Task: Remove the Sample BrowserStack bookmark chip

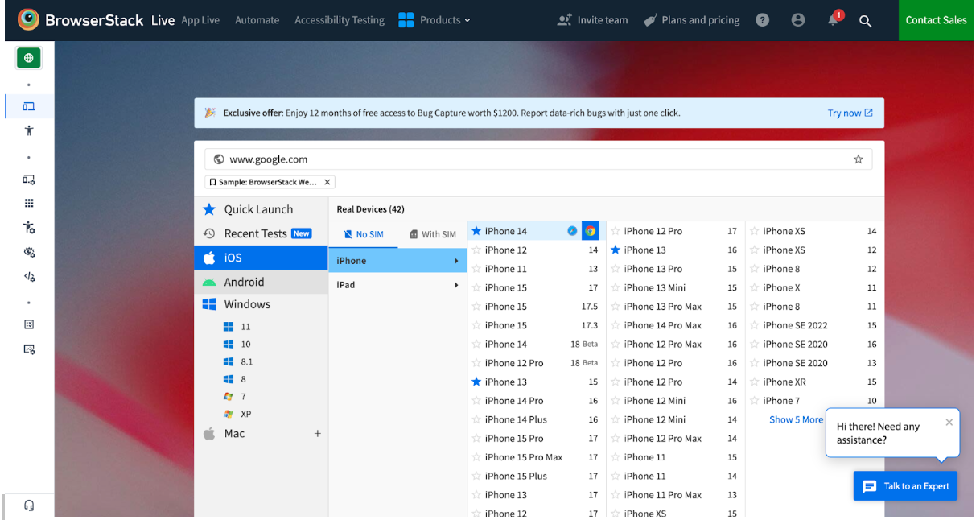Action: point(327,182)
